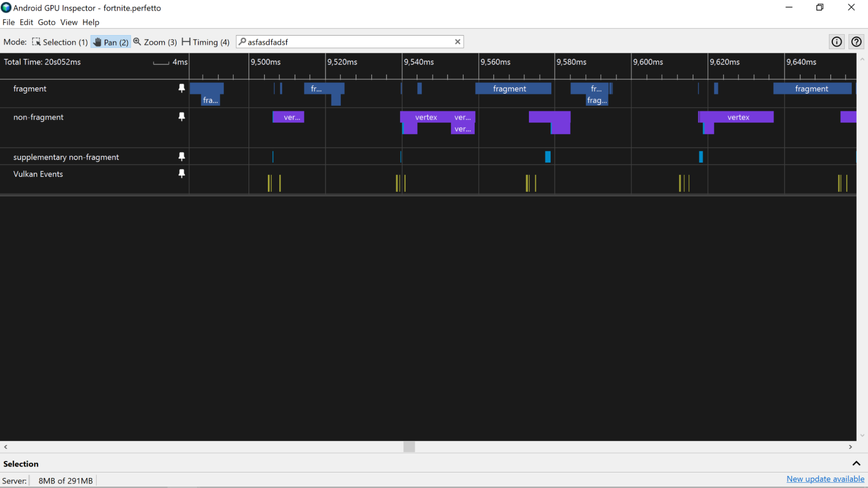The width and height of the screenshot is (868, 488).
Task: Click the keyboard shortcut help icon
Action: [856, 42]
